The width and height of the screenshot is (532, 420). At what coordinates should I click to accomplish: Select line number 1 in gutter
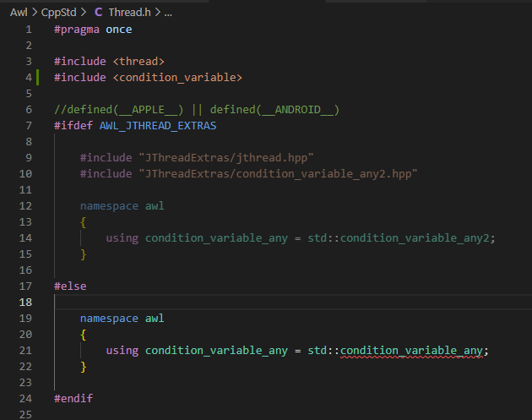29,30
